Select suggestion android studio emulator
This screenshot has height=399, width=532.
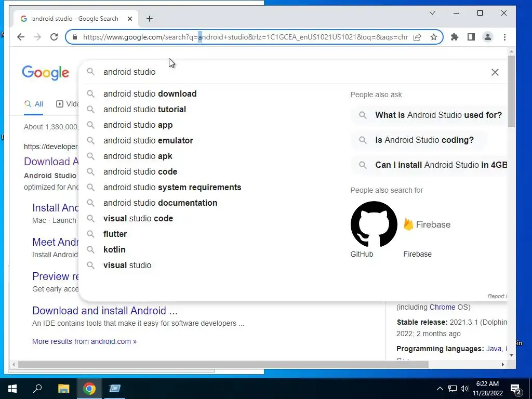click(148, 140)
